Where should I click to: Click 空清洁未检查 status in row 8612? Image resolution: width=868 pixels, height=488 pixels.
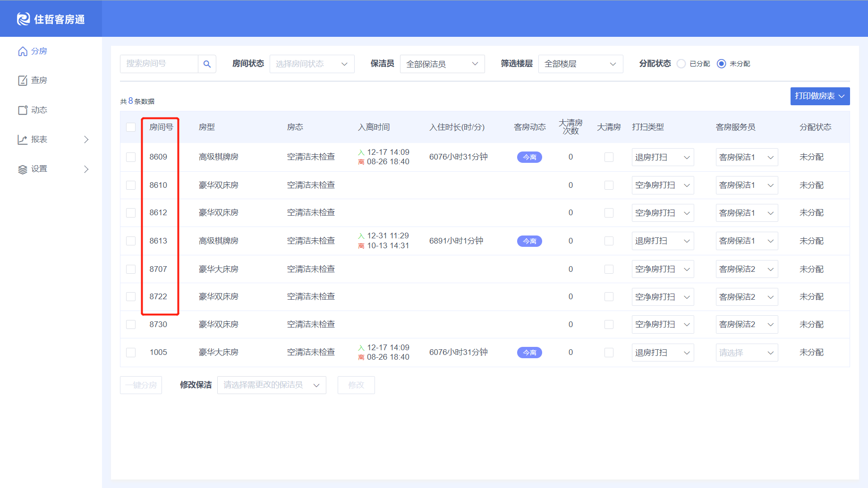pyautogui.click(x=311, y=213)
